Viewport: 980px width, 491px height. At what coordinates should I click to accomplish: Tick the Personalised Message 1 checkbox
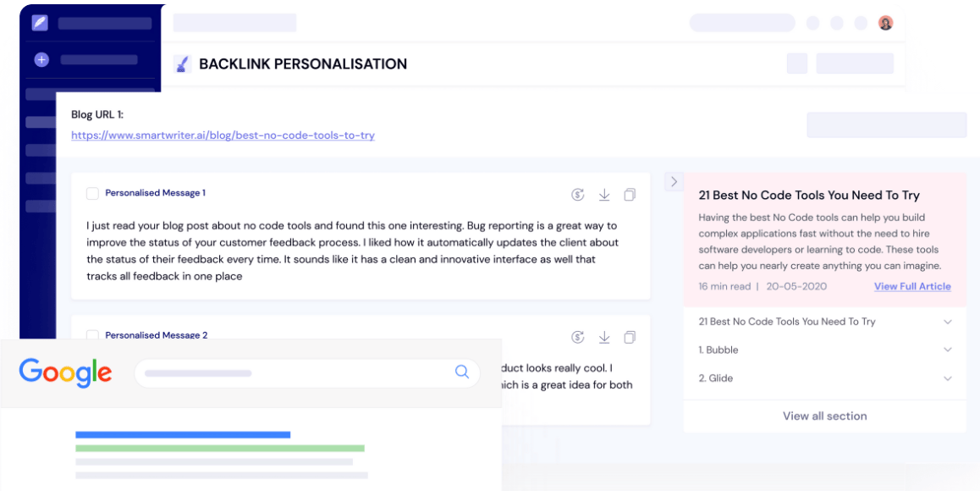point(93,193)
